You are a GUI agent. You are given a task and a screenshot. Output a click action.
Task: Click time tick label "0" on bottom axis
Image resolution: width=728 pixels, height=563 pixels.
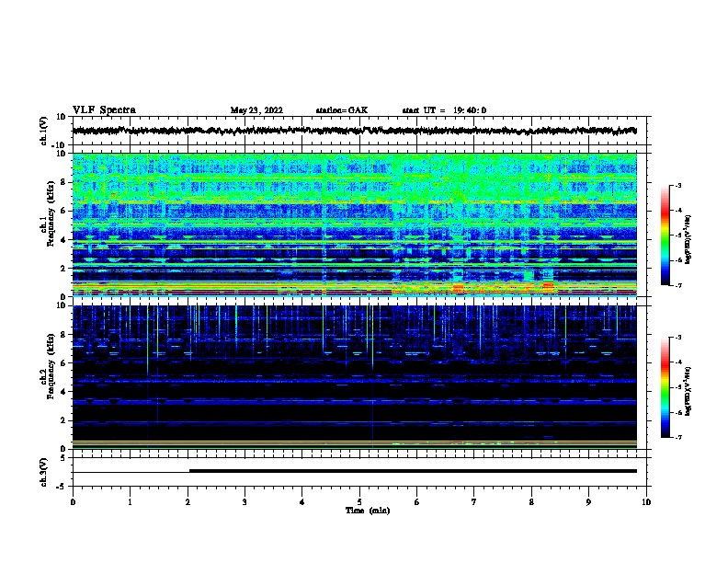73,502
